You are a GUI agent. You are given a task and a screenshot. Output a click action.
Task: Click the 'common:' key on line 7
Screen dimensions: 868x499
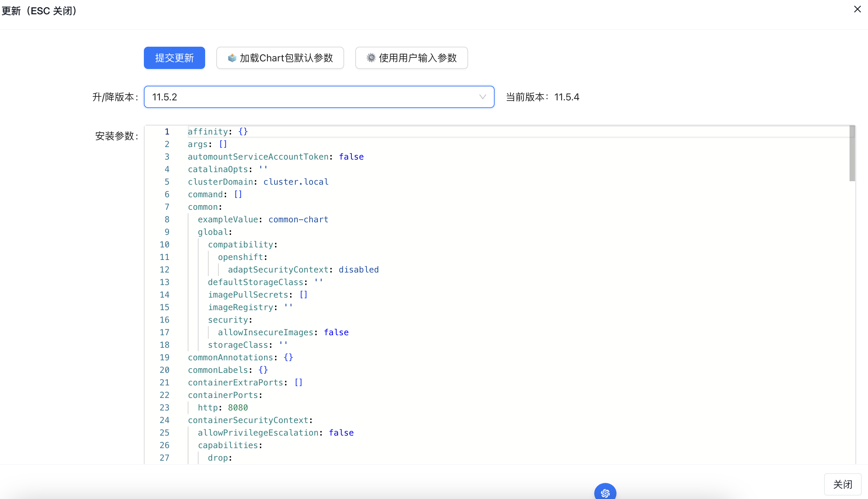pyautogui.click(x=205, y=207)
